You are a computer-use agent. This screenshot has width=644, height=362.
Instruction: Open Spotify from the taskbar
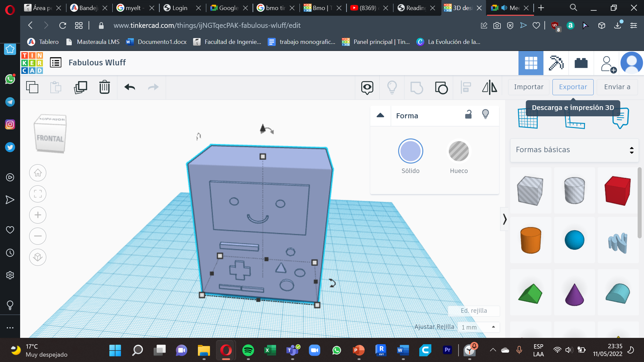pyautogui.click(x=248, y=351)
